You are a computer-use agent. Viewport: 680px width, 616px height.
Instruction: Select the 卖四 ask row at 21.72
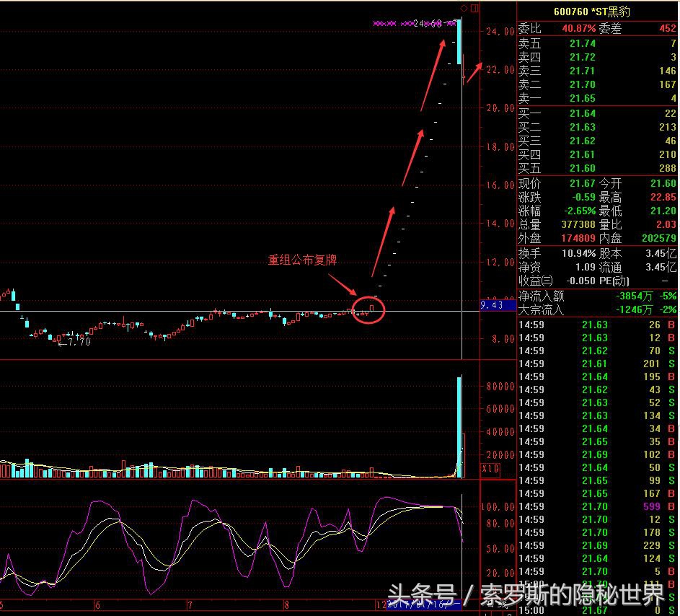597,57
